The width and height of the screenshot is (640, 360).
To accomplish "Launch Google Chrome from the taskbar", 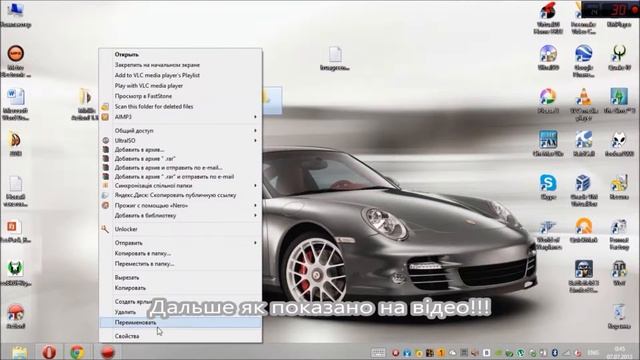I will 77,352.
